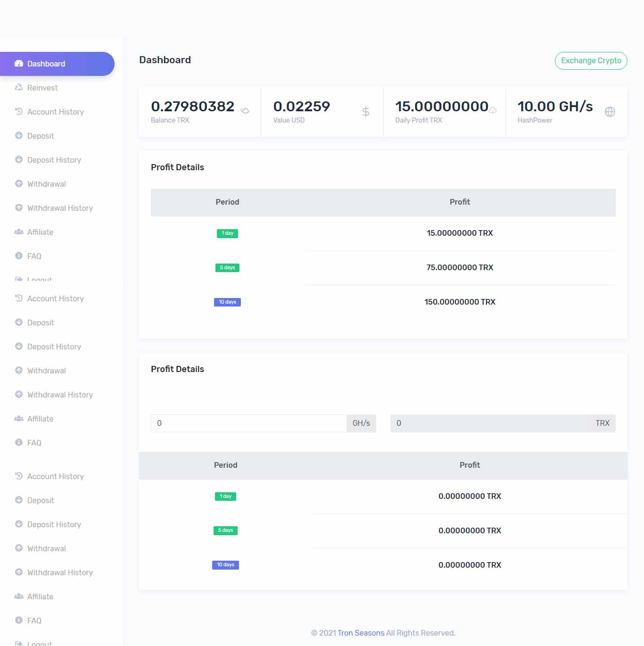The height and width of the screenshot is (646, 644).
Task: Click the GH/s unit label beside the input
Action: pos(361,423)
